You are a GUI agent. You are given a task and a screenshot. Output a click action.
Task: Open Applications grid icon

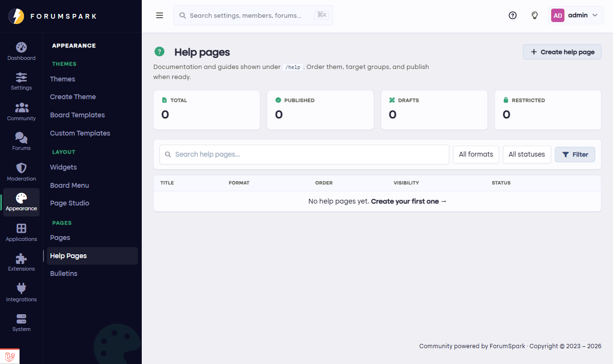pos(22,228)
